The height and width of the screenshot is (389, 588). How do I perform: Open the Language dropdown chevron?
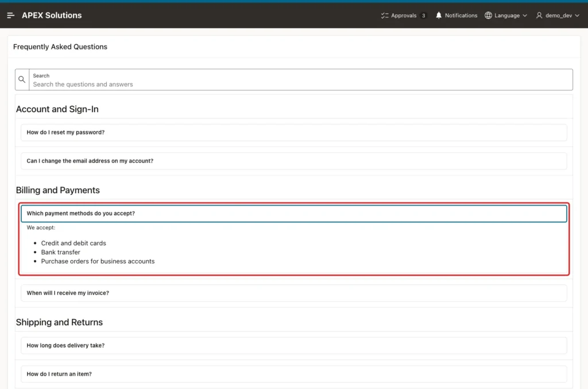(525, 16)
